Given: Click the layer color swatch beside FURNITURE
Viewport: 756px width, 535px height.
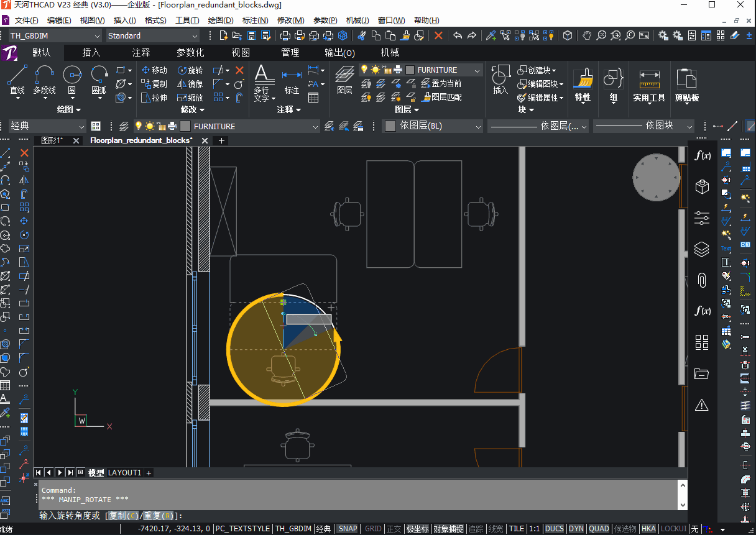Looking at the screenshot, I should tap(410, 70).
